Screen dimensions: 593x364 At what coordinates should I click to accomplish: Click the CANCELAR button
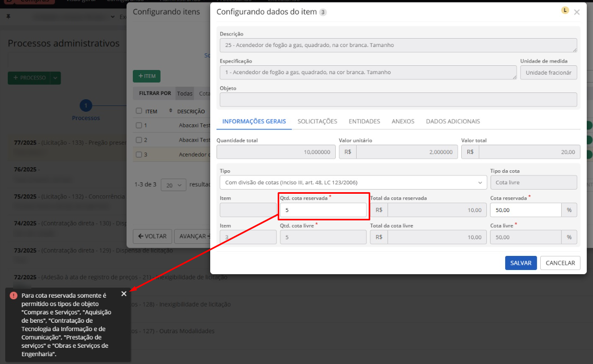[x=560, y=263]
